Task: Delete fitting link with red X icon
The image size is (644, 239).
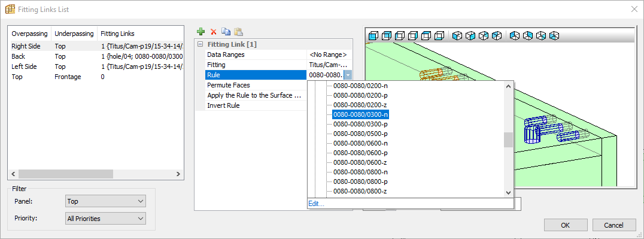Action: [x=213, y=32]
